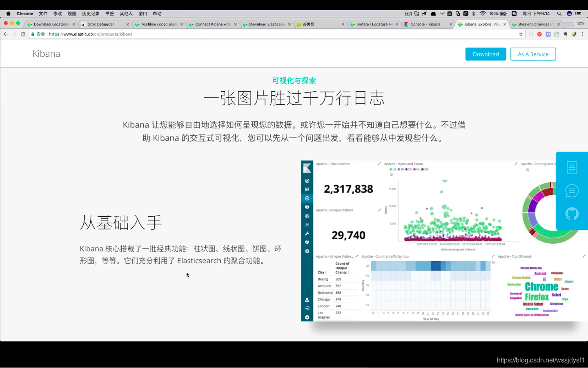The width and height of the screenshot is (588, 368).
Task: Open the chat bubble icon in the side panel
Action: click(572, 191)
